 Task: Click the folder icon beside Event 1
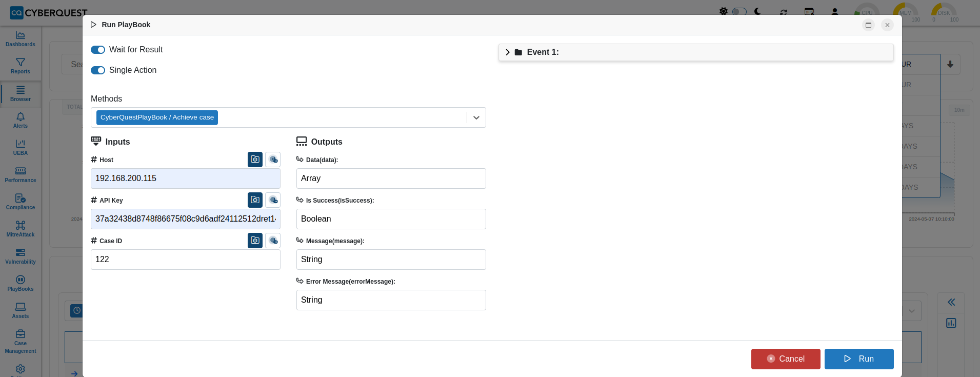pos(518,52)
